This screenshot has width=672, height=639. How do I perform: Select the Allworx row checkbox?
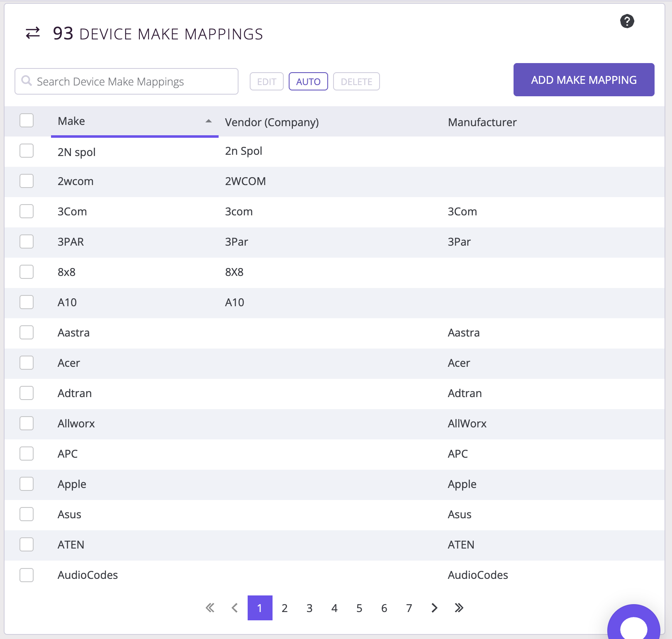point(27,423)
